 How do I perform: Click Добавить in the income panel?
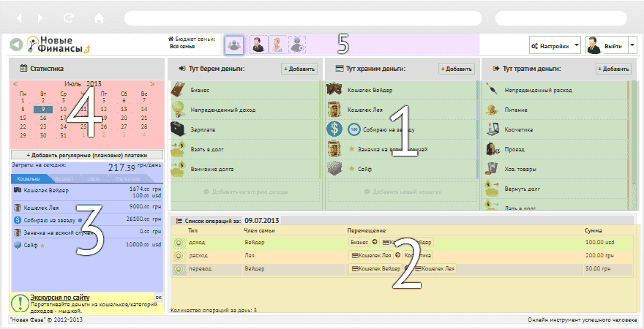(300, 69)
